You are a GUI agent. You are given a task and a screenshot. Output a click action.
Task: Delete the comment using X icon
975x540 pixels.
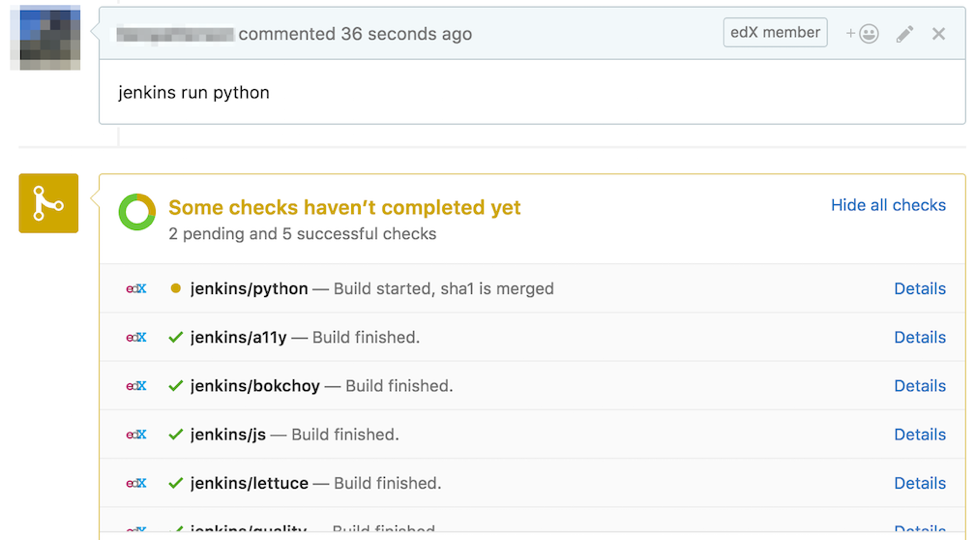[939, 34]
